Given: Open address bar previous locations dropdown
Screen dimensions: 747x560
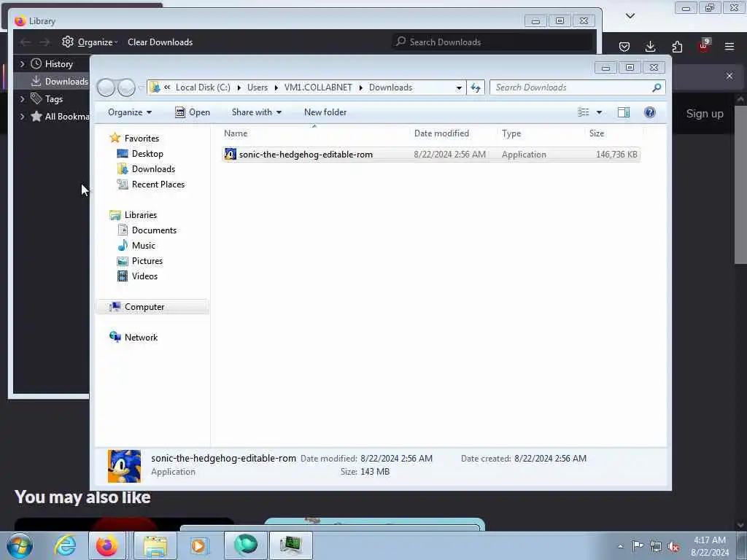Looking at the screenshot, I should 459,87.
